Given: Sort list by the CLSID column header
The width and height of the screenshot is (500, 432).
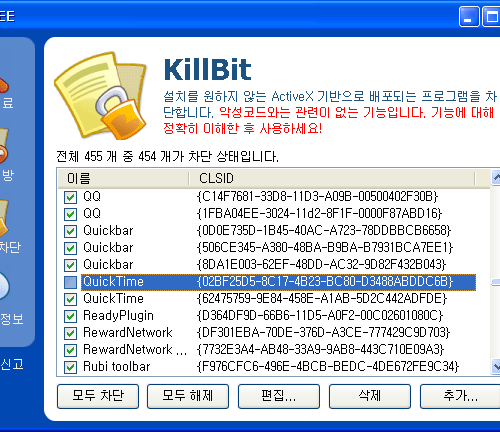Looking at the screenshot, I should (332, 178).
